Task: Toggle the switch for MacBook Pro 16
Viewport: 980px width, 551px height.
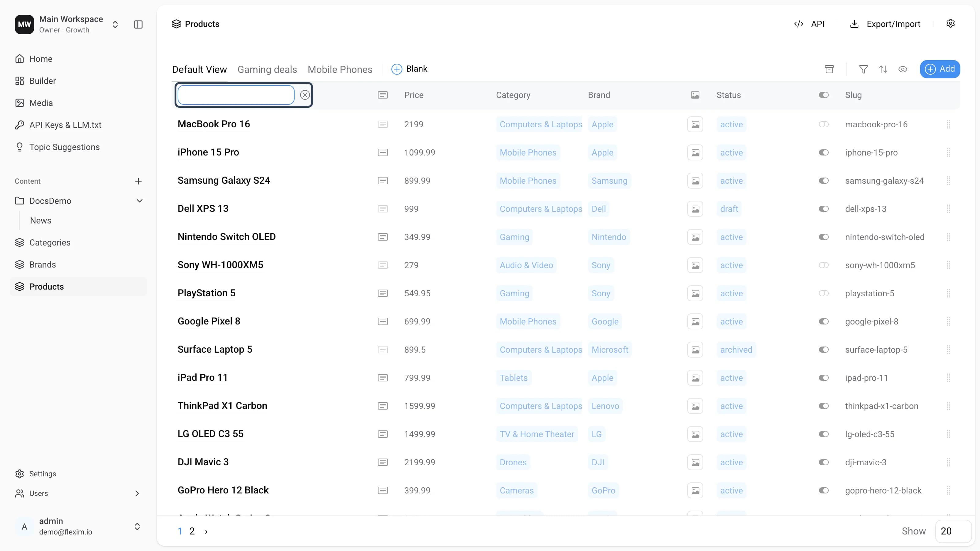Action: pos(824,124)
